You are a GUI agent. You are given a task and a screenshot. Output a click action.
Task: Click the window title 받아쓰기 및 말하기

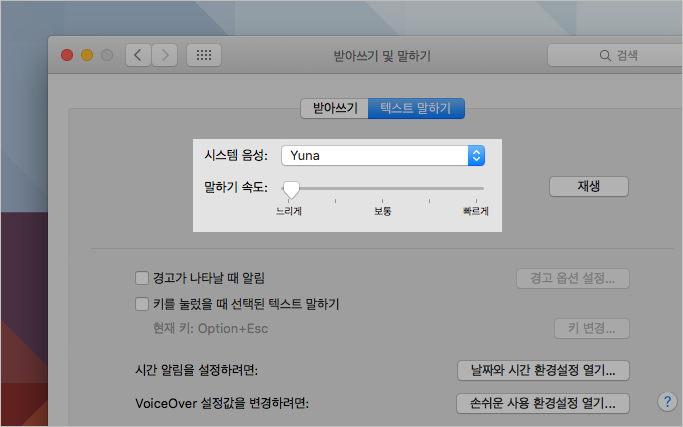[382, 56]
